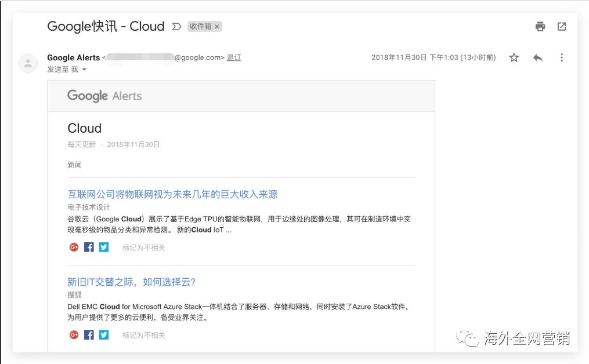Share first article on Facebook icon
Screen dimensions: 589x364
click(x=88, y=247)
